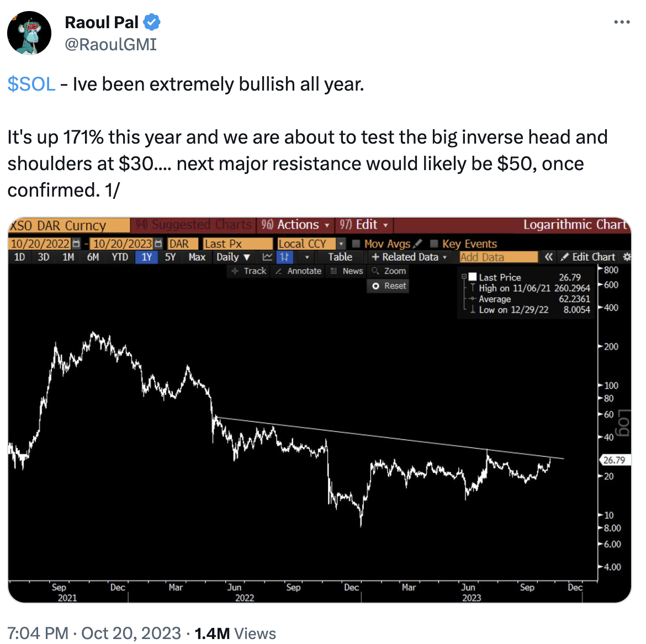Open the tweet's three-dot more menu
Viewport: 646px width, 644px height.
tap(622, 23)
